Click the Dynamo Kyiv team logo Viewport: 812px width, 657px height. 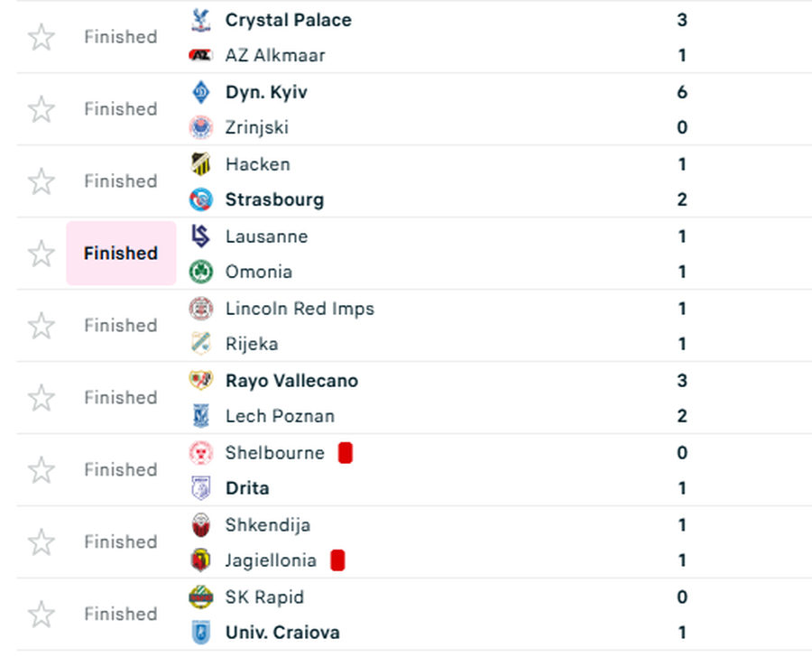click(200, 92)
